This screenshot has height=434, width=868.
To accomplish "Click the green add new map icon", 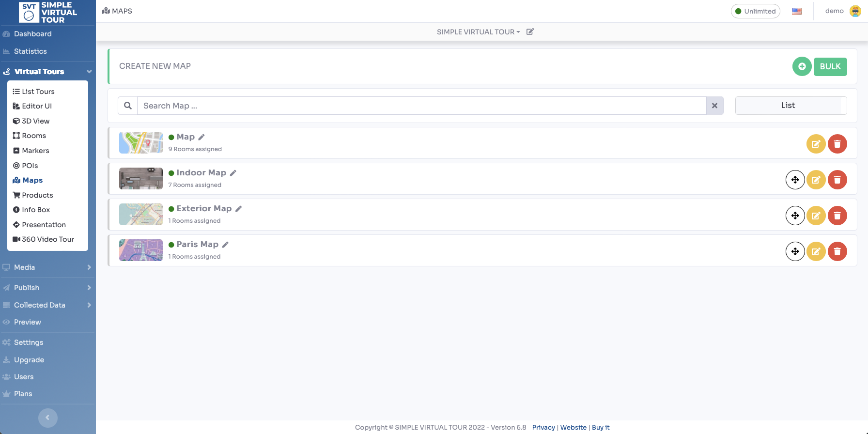I will click(802, 66).
